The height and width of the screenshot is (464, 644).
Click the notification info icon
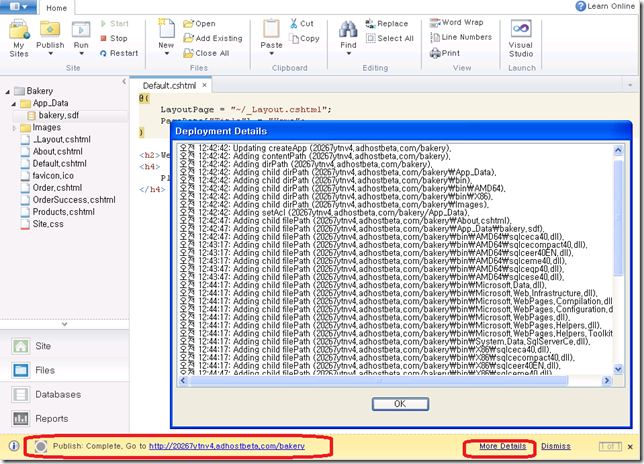tap(14, 446)
